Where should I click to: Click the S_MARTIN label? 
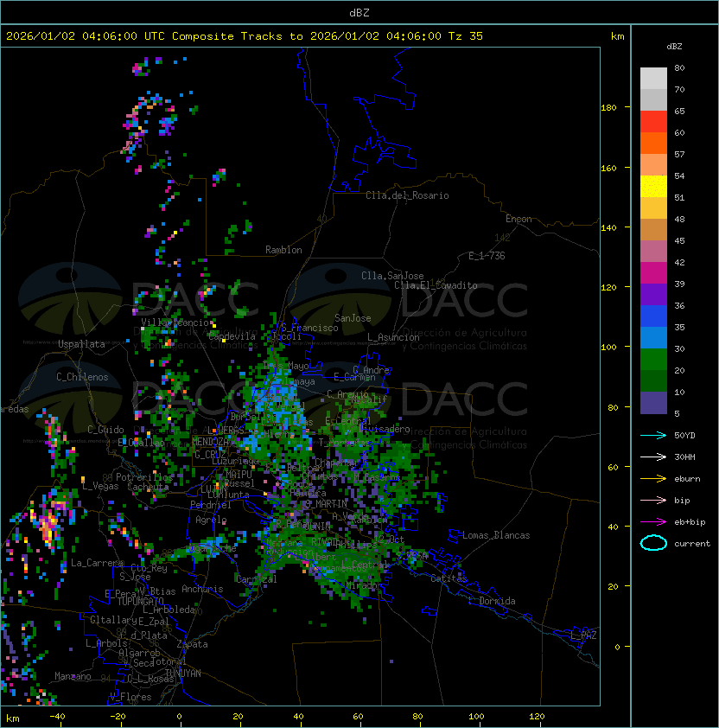point(326,504)
